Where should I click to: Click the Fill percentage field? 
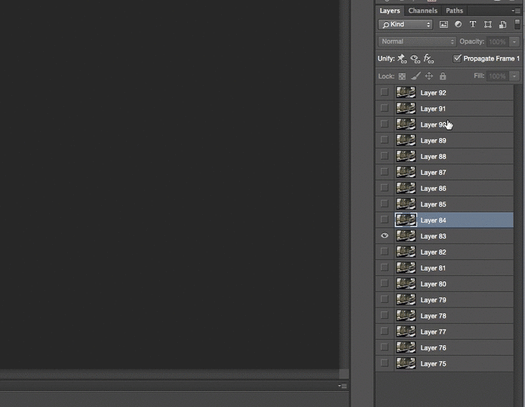[498, 76]
